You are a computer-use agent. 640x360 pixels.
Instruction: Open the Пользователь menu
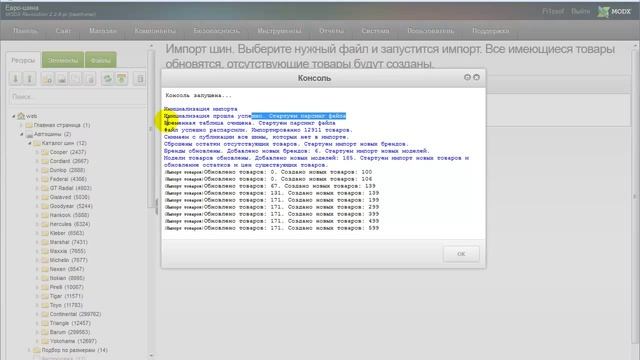click(431, 31)
